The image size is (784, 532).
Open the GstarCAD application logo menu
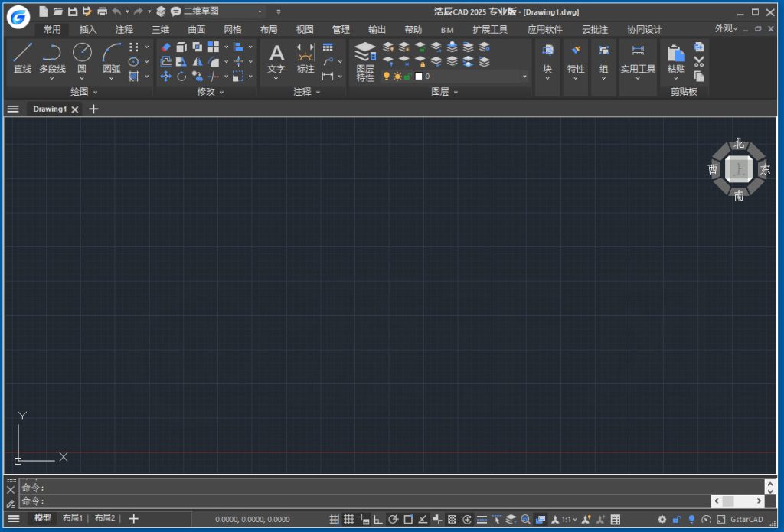(18, 18)
